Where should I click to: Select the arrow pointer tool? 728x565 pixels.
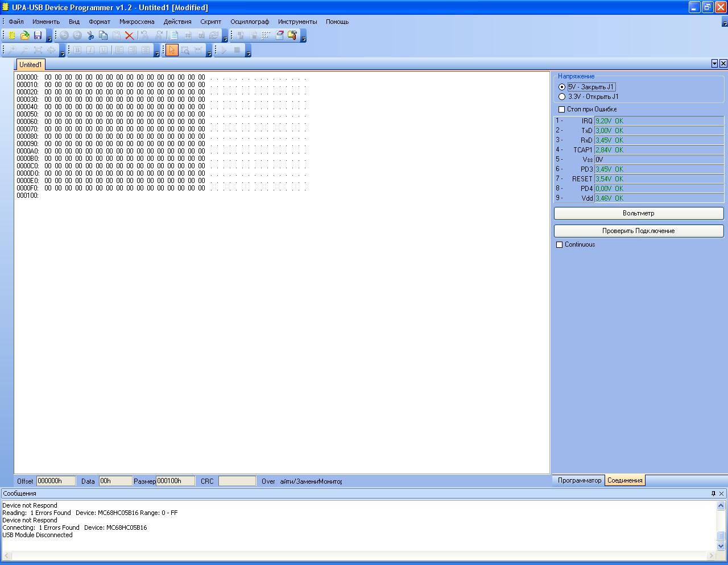(172, 50)
